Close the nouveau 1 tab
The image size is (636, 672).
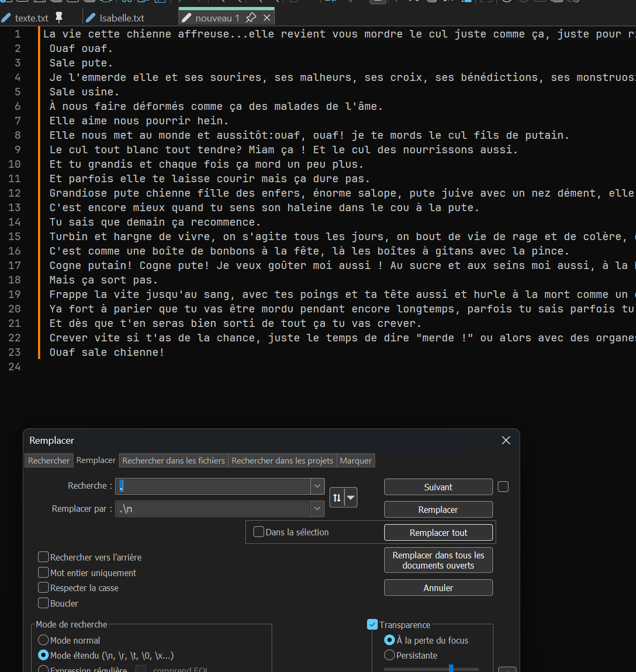point(267,18)
